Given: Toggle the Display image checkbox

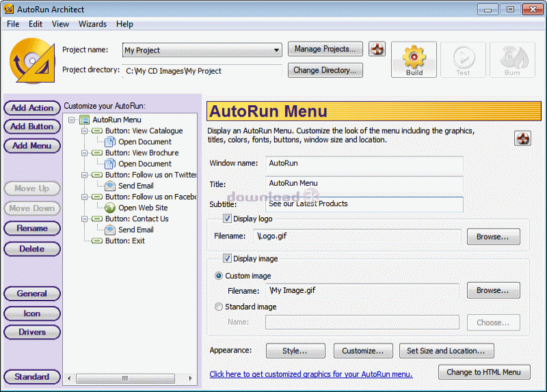Looking at the screenshot, I should pos(227,259).
